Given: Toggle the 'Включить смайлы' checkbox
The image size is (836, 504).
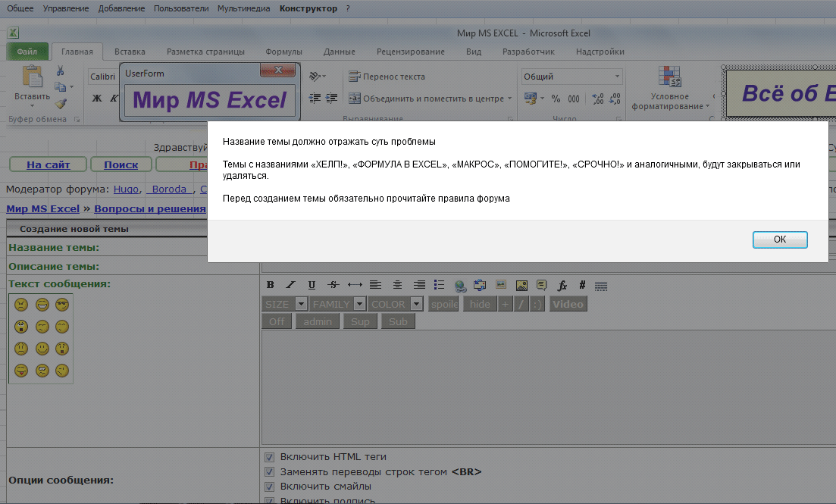Looking at the screenshot, I should 269,487.
